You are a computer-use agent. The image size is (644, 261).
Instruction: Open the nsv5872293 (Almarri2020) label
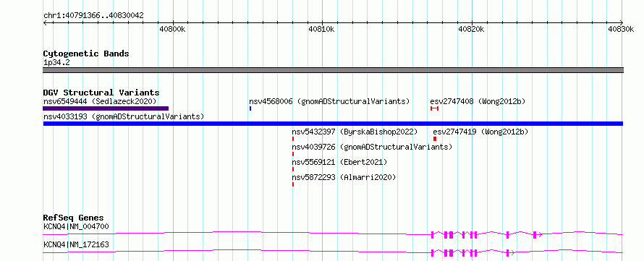pyautogui.click(x=344, y=177)
